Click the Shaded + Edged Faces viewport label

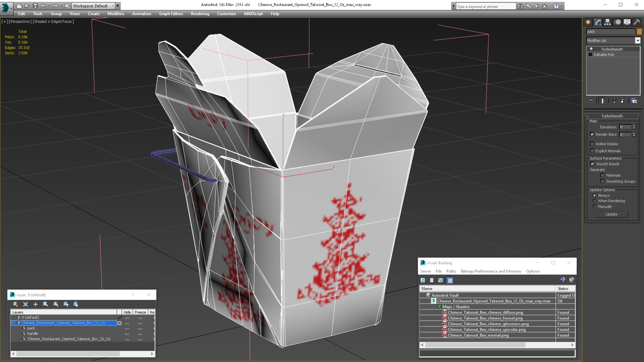(x=53, y=21)
